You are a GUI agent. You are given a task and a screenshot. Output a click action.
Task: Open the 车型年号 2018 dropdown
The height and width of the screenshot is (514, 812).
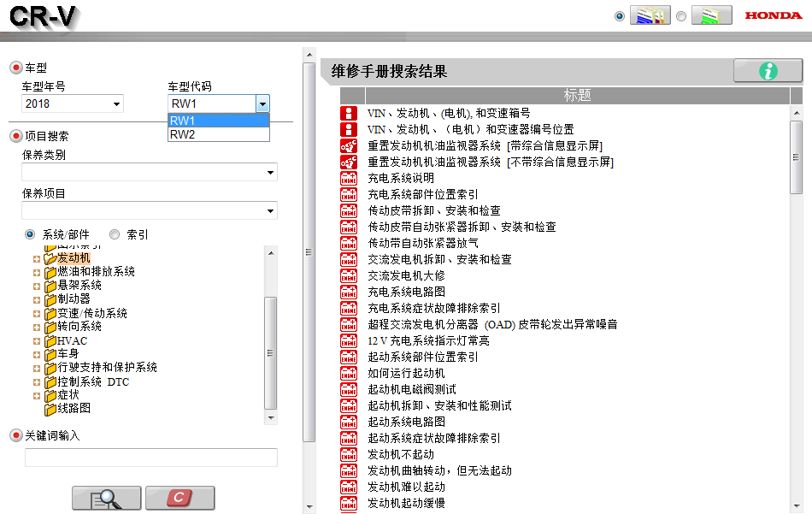click(73, 103)
